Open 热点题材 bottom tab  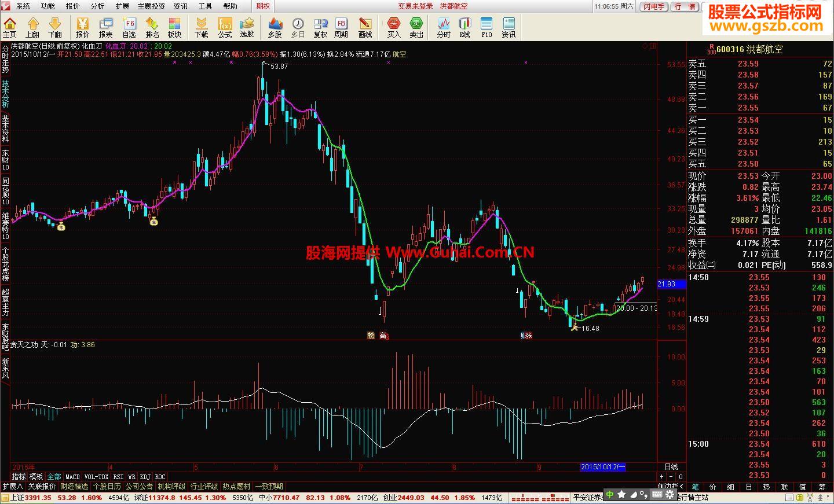pos(237,487)
